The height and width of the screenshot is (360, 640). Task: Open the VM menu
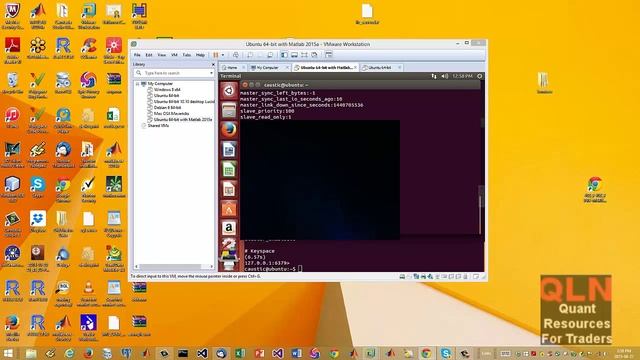pyautogui.click(x=174, y=55)
